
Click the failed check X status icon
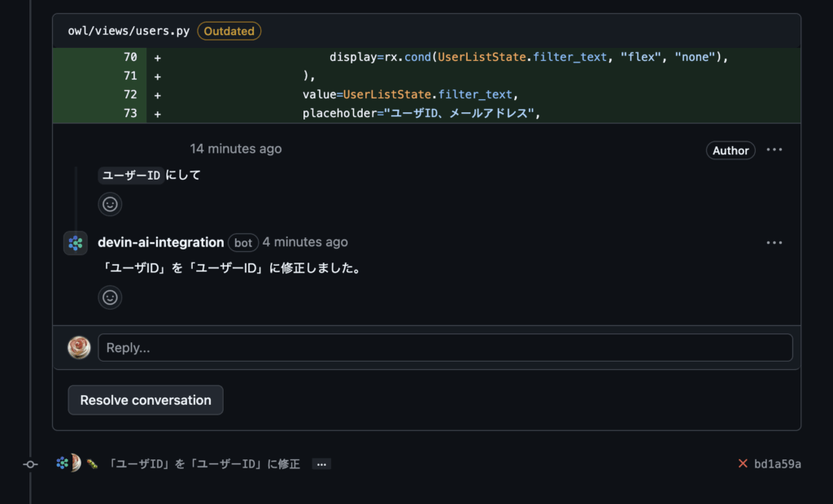tap(743, 463)
